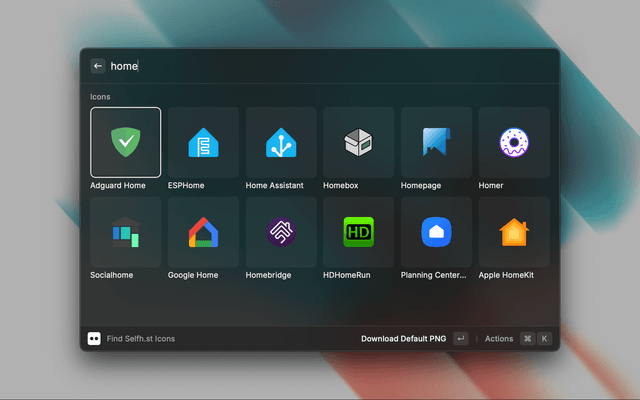Screen dimensions: 640x400
Task: Go back using the arrow button
Action: (x=98, y=66)
